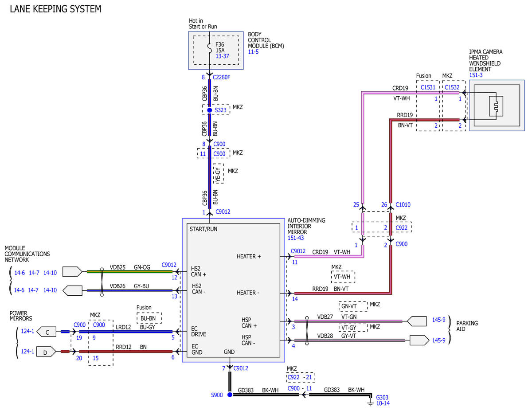The width and height of the screenshot is (532, 411).
Task: Open the 10-14 ground page link
Action: (383, 404)
